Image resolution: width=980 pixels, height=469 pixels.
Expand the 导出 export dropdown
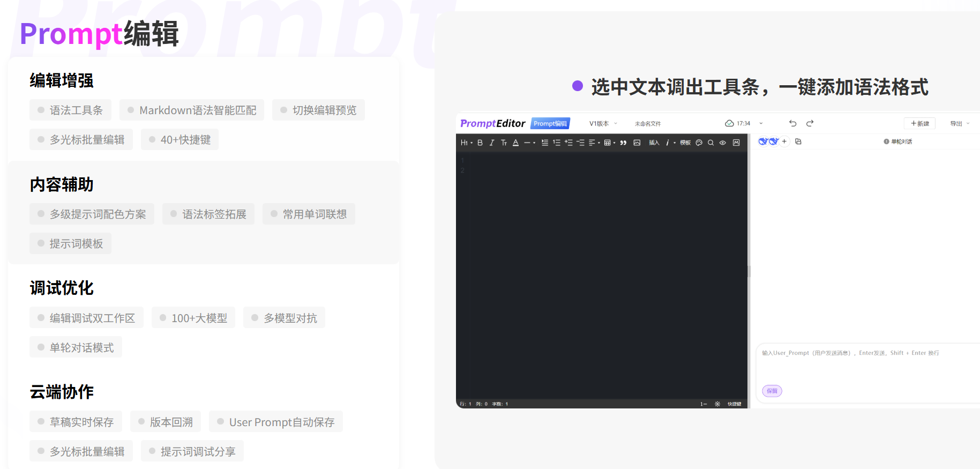[x=959, y=123]
